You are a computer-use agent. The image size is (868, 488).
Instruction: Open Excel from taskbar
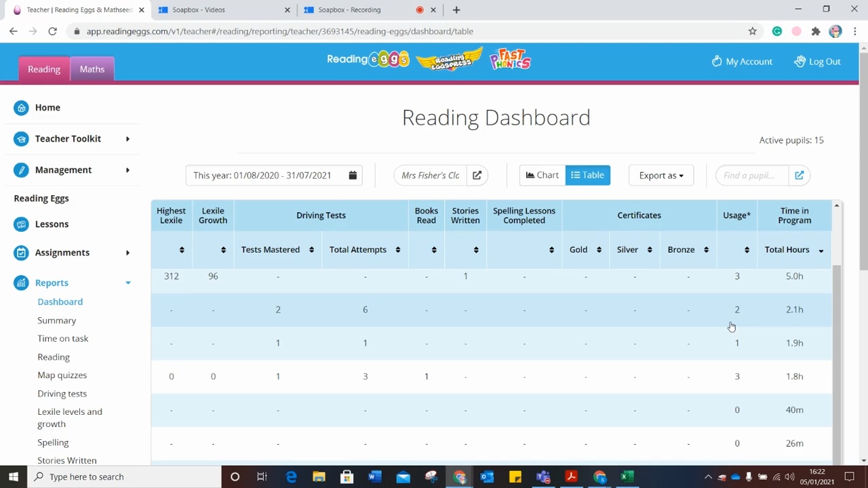point(627,476)
